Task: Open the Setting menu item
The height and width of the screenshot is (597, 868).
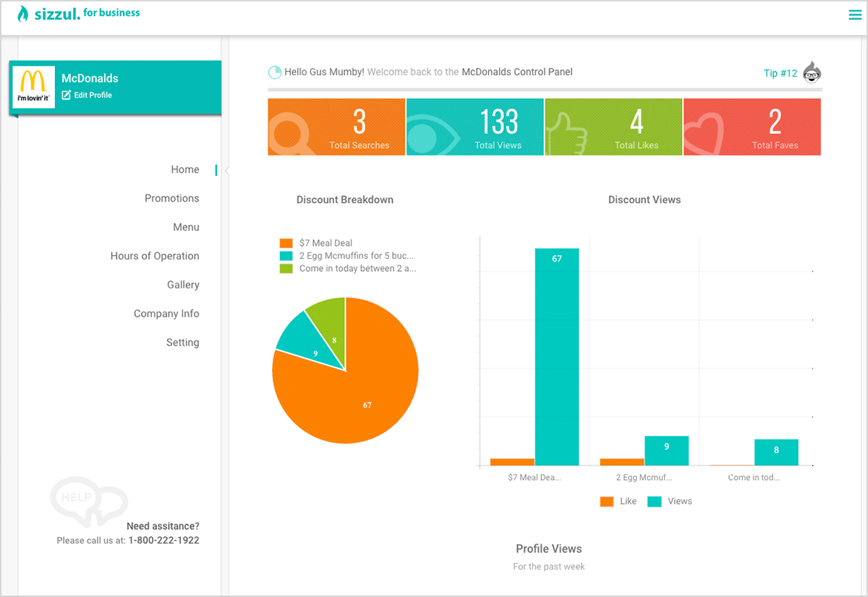Action: click(182, 343)
